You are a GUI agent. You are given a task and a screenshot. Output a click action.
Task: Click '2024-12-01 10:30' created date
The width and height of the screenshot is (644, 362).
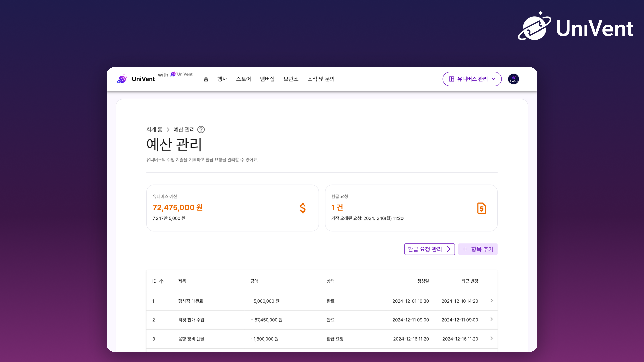click(411, 301)
